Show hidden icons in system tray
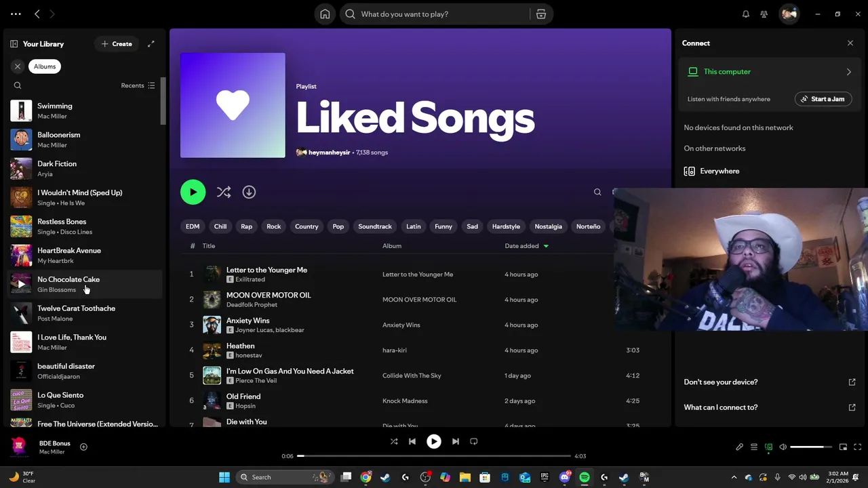Image resolution: width=868 pixels, height=488 pixels. point(734,477)
